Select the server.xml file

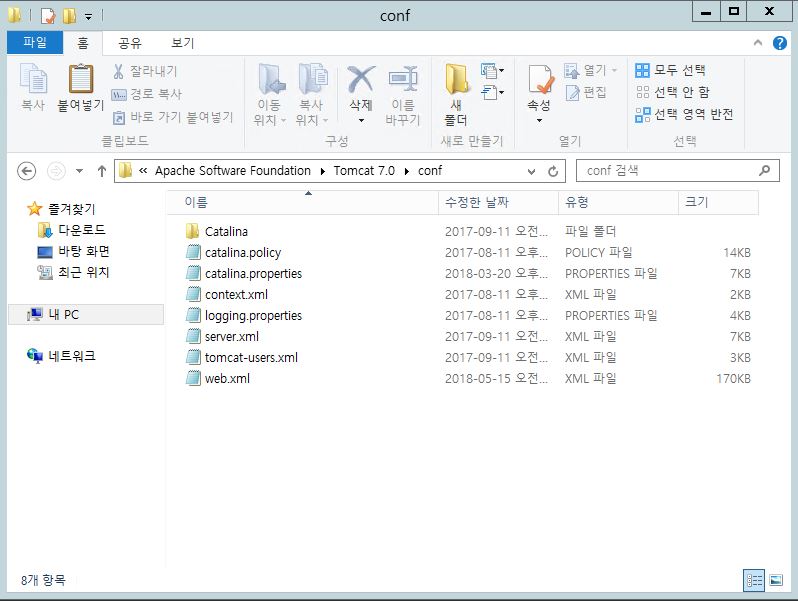pyautogui.click(x=232, y=337)
